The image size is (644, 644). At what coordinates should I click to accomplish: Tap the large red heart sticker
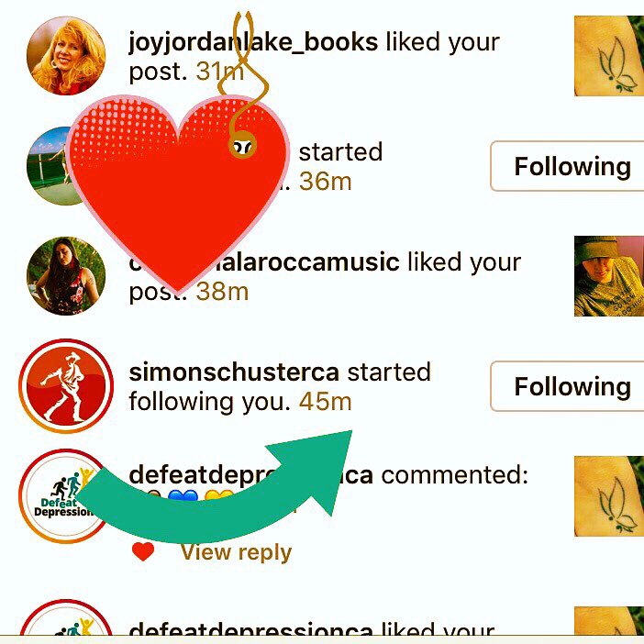pos(177,193)
